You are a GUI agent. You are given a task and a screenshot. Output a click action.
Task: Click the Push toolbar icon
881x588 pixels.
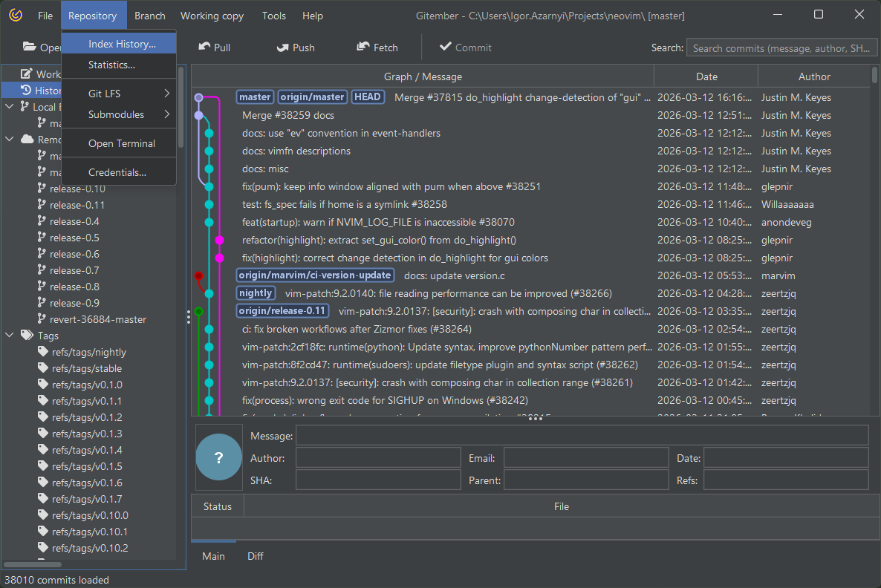point(283,47)
